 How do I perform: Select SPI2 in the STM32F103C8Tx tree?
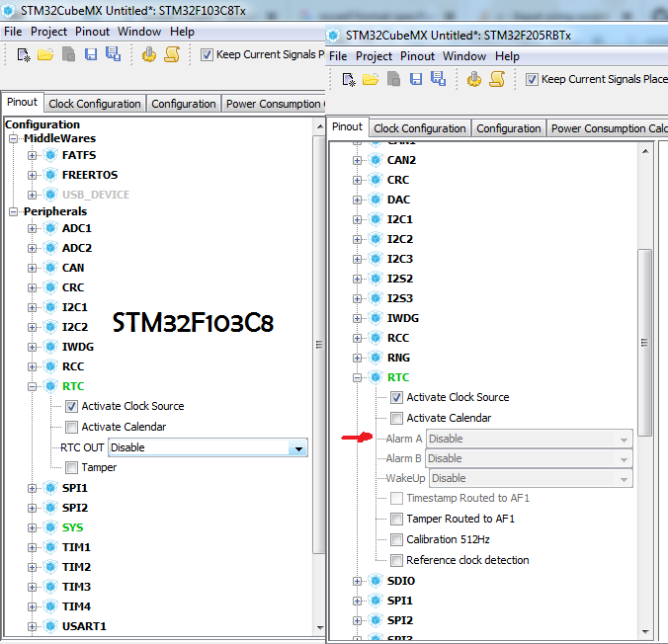(74, 508)
